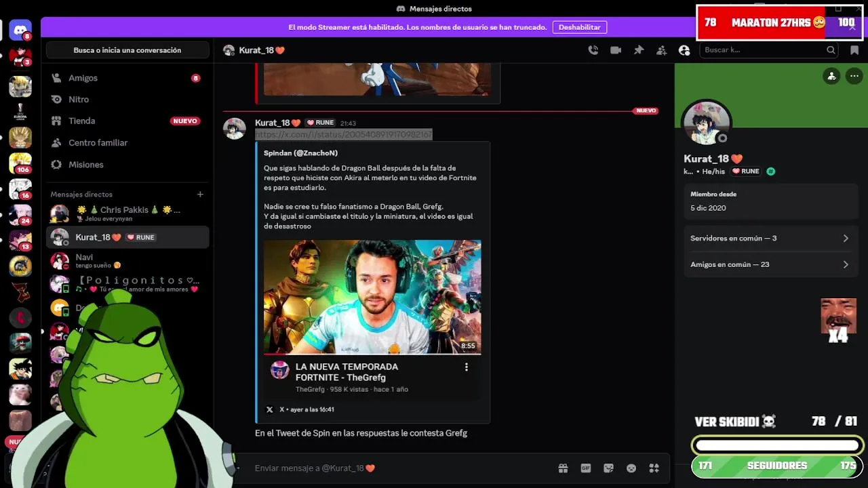This screenshot has height=488, width=868.
Task: Open the GIF picker
Action: [586, 468]
